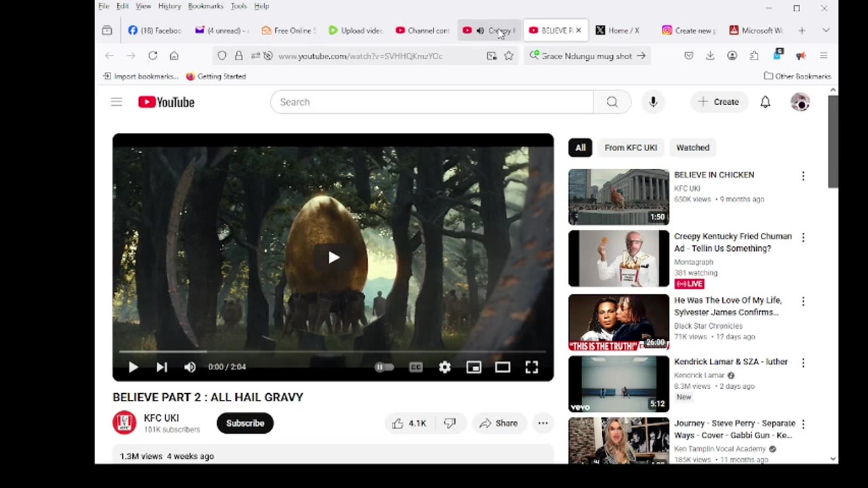Click the Create button

tap(719, 102)
